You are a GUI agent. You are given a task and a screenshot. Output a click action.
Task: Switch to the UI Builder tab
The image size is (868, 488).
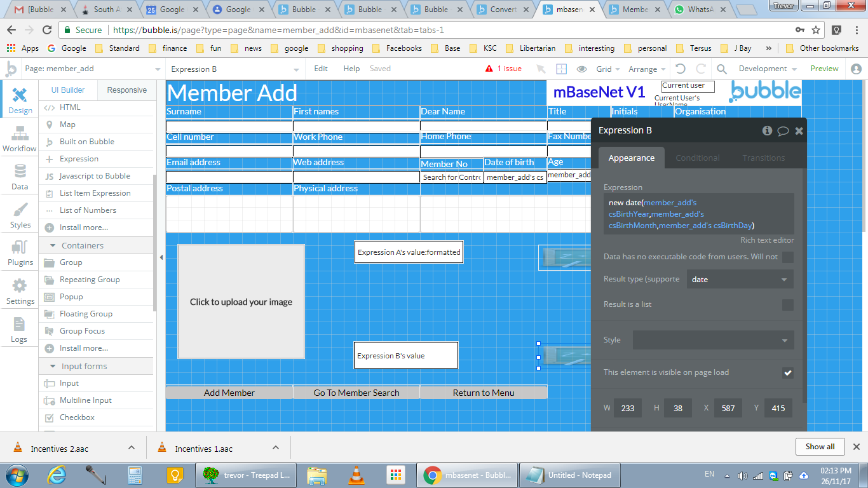[x=68, y=90]
